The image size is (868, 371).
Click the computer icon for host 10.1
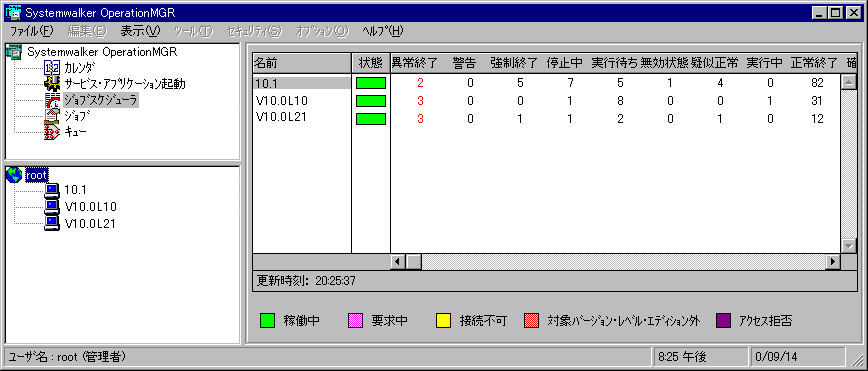click(x=51, y=191)
